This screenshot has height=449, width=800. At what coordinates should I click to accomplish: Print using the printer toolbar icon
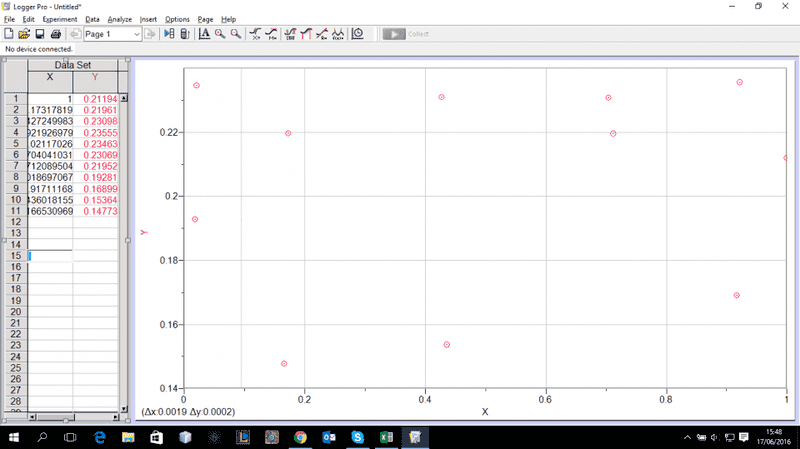[x=56, y=34]
